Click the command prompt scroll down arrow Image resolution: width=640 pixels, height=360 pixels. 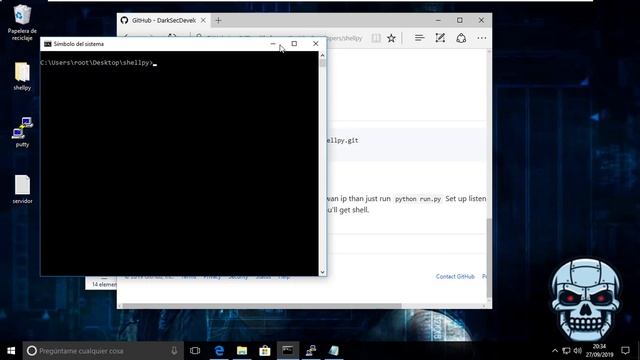click(x=322, y=272)
